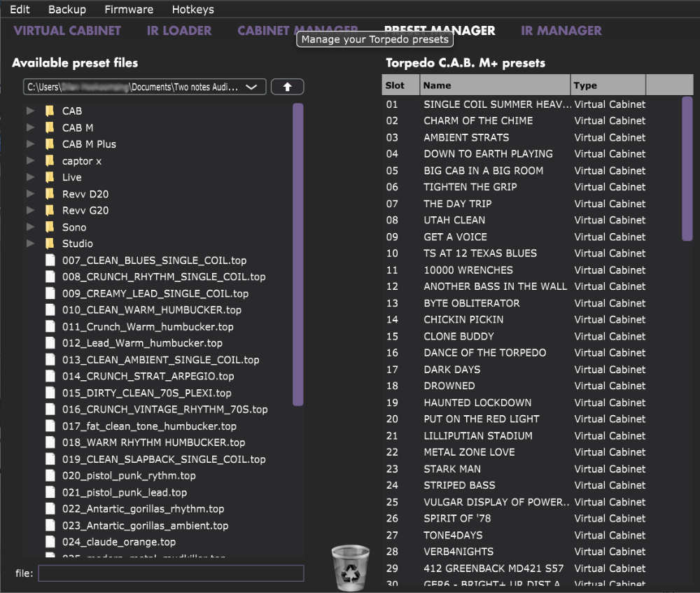The height and width of the screenshot is (593, 700).
Task: Click file icon of 010_CLEAN_WARM_HUMBUCKER.top
Action: 50,310
